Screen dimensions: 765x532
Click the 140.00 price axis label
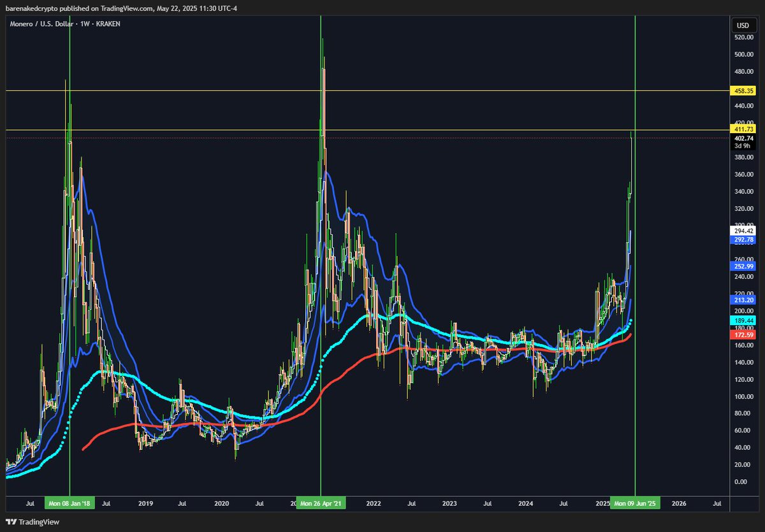[x=744, y=363]
